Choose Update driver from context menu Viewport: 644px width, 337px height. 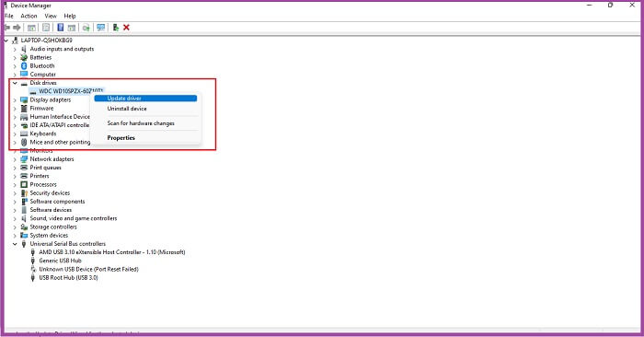click(x=145, y=99)
